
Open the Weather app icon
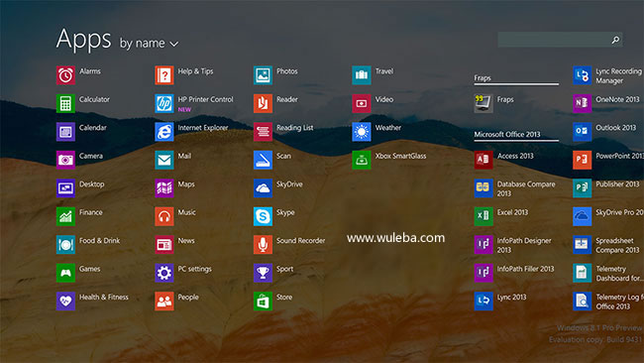pyautogui.click(x=362, y=132)
